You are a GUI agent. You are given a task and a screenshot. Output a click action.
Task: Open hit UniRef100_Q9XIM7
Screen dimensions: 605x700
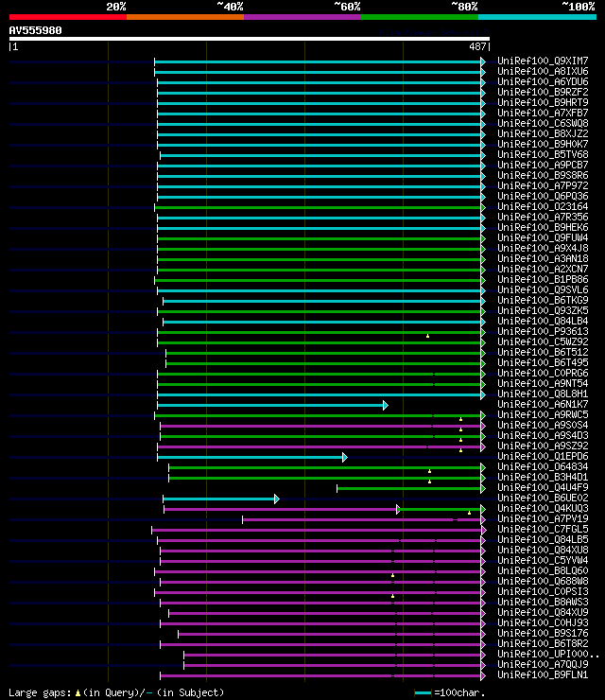click(543, 61)
